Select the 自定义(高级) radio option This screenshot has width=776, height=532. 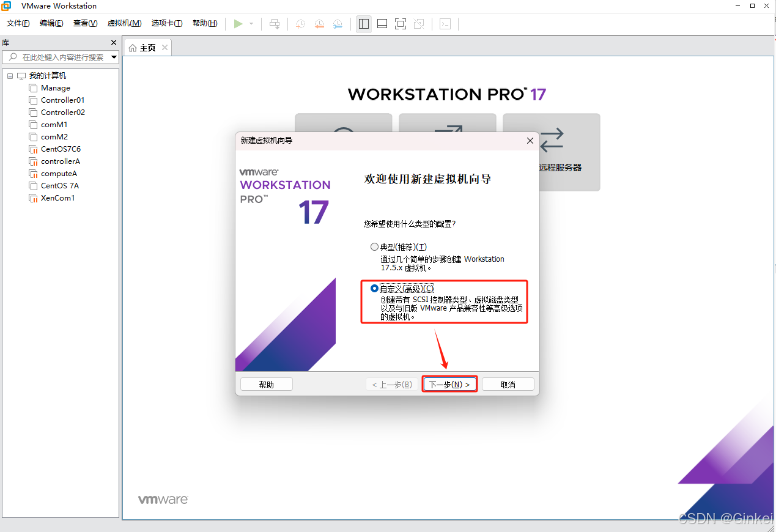(375, 289)
